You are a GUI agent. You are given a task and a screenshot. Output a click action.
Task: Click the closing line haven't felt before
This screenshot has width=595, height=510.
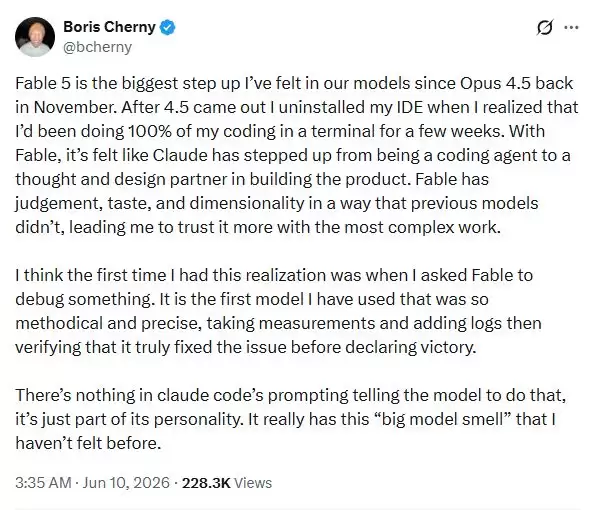(x=88, y=443)
